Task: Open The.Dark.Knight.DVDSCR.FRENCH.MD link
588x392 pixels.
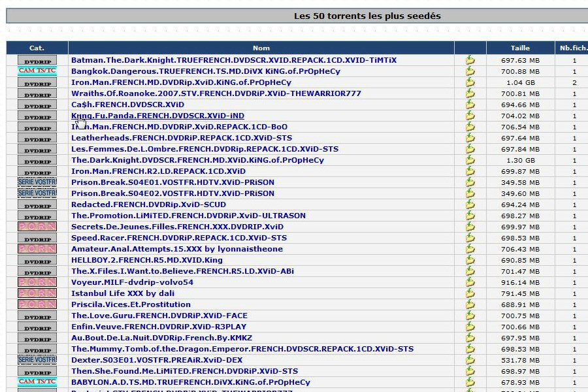Action: click(x=197, y=160)
